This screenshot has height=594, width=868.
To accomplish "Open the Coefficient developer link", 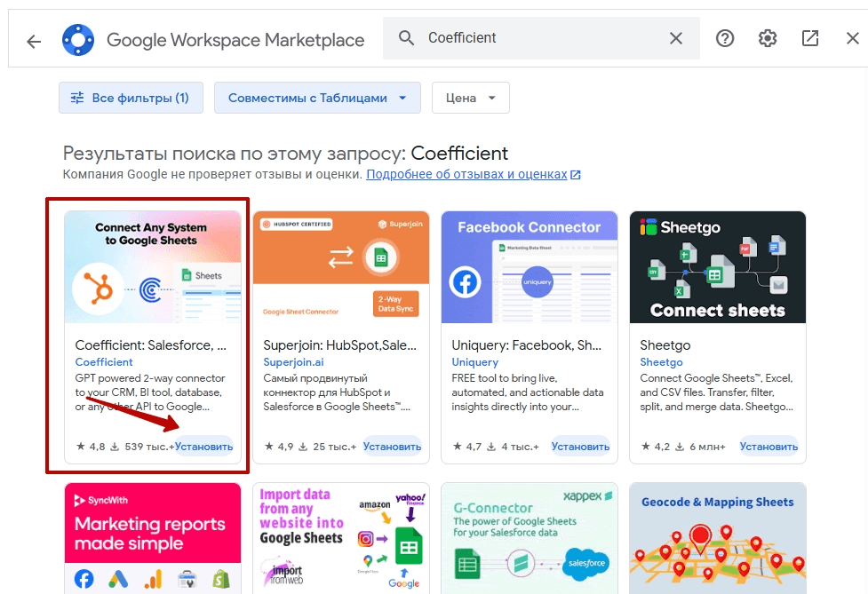I will [x=104, y=361].
